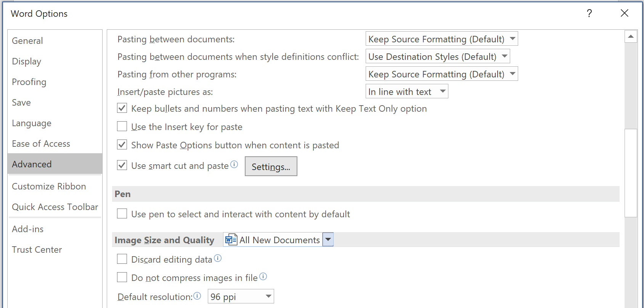Viewport: 644px width, 308px height.
Task: Uncheck Show Paste Options button checkbox
Action: click(x=122, y=145)
